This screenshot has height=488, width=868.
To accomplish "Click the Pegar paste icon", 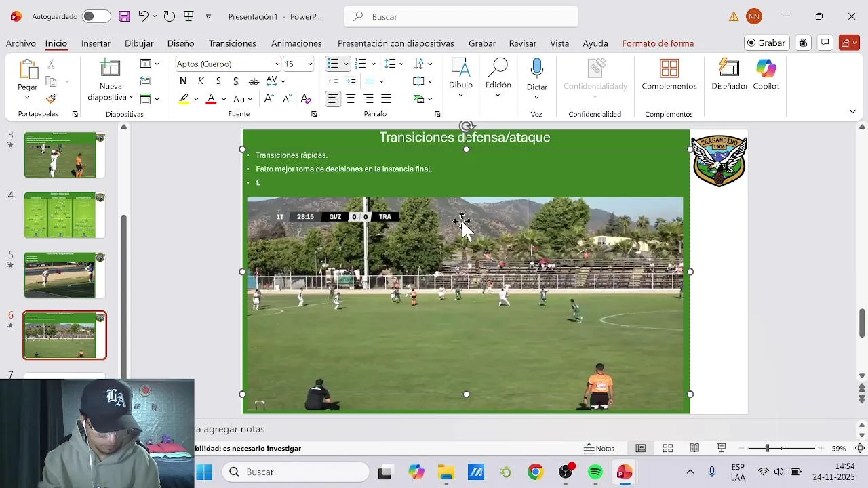I will pyautogui.click(x=27, y=70).
